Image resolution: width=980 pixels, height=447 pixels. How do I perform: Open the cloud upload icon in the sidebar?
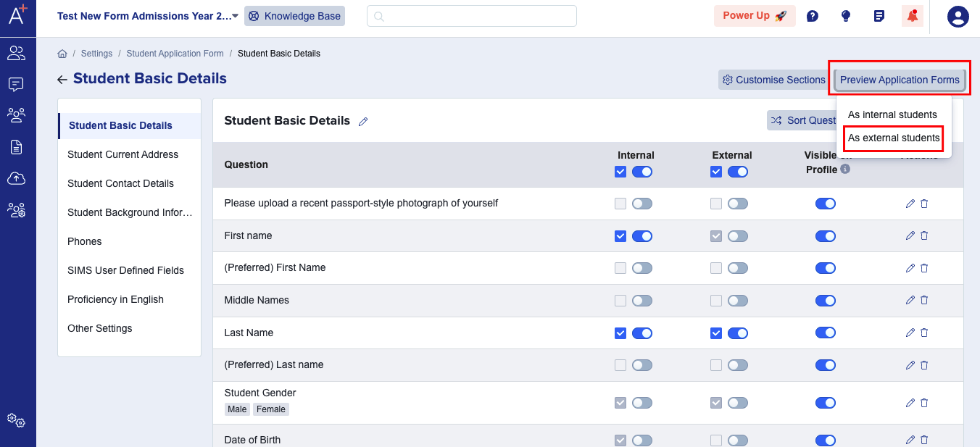click(16, 178)
